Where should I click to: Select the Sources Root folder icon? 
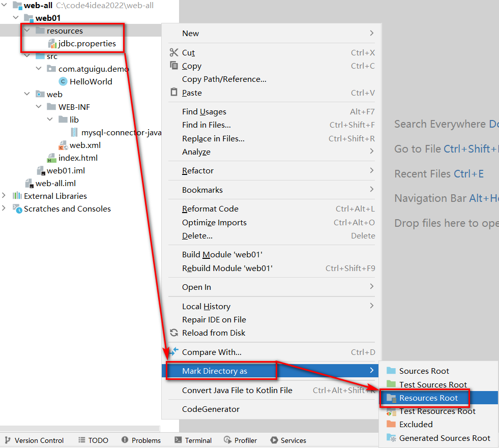point(391,371)
